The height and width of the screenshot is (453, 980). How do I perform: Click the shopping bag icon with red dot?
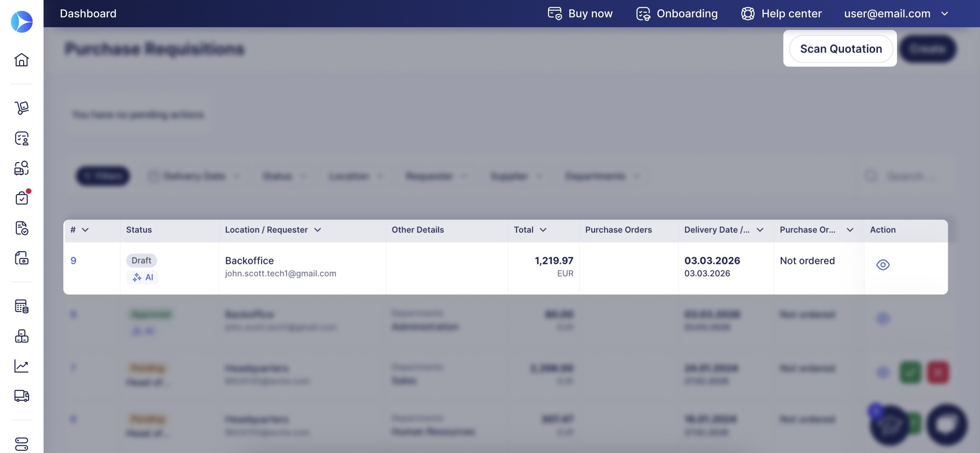(x=21, y=198)
